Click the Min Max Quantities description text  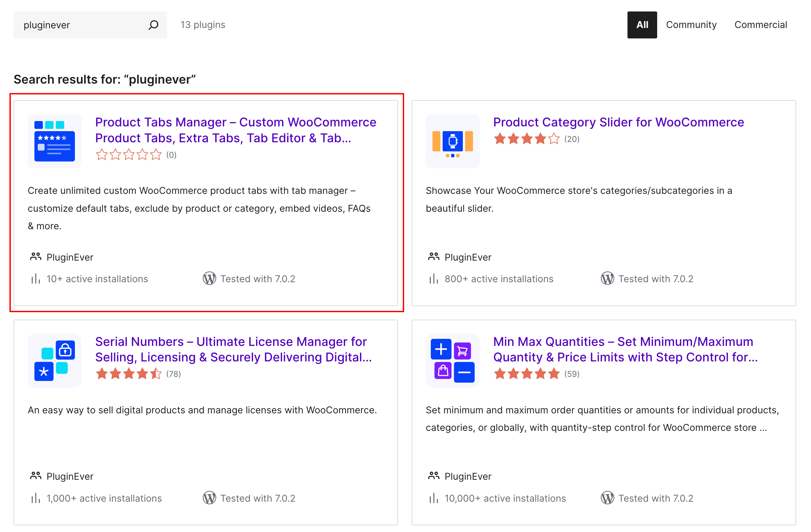[603, 419]
